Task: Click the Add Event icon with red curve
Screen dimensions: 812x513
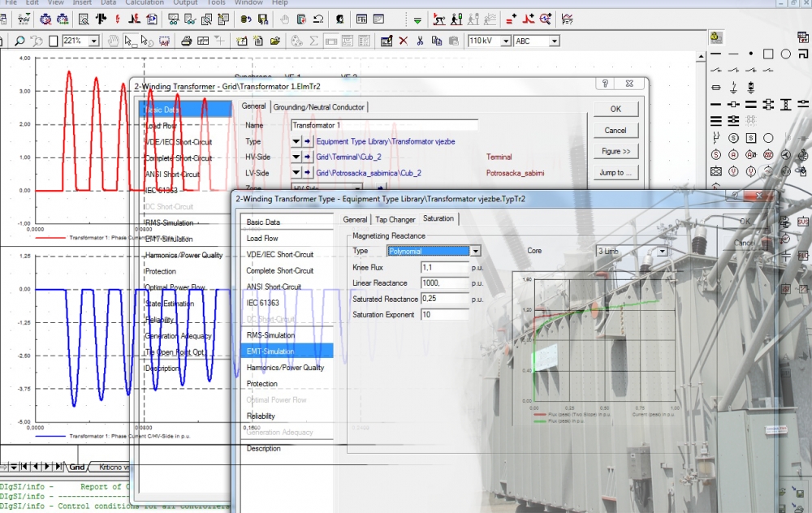Action: click(x=529, y=19)
